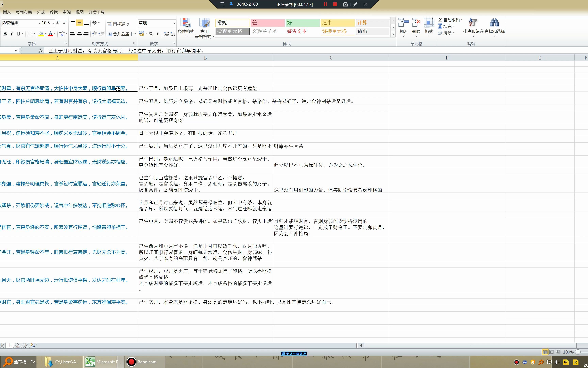The image size is (588, 368).
Task: Stop the Bandicam recording
Action: pyautogui.click(x=335, y=4)
